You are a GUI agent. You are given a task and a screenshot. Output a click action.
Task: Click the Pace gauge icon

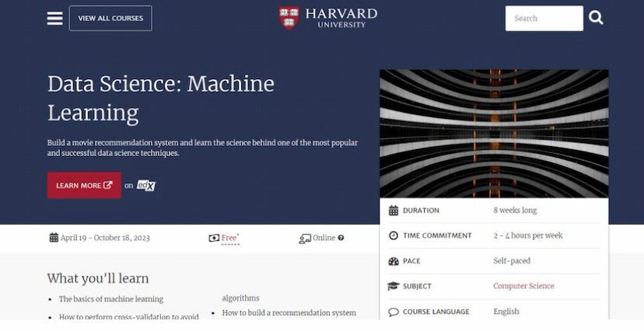[x=394, y=261]
